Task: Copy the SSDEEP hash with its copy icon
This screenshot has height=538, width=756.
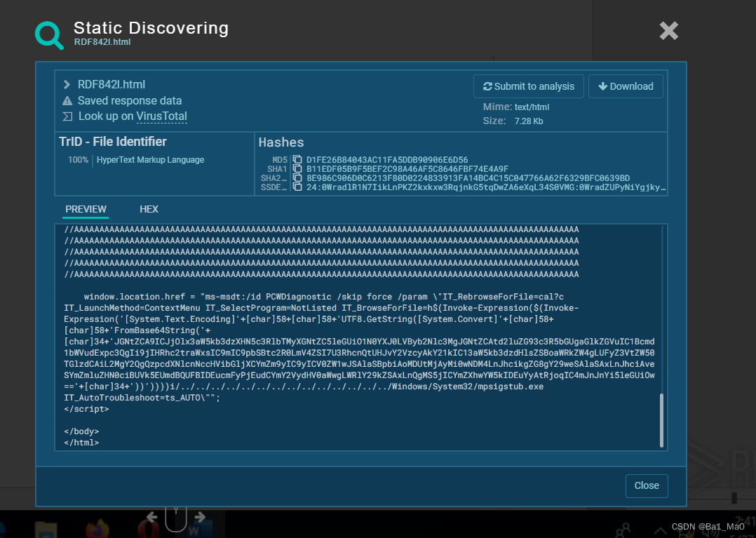Action: [297, 187]
